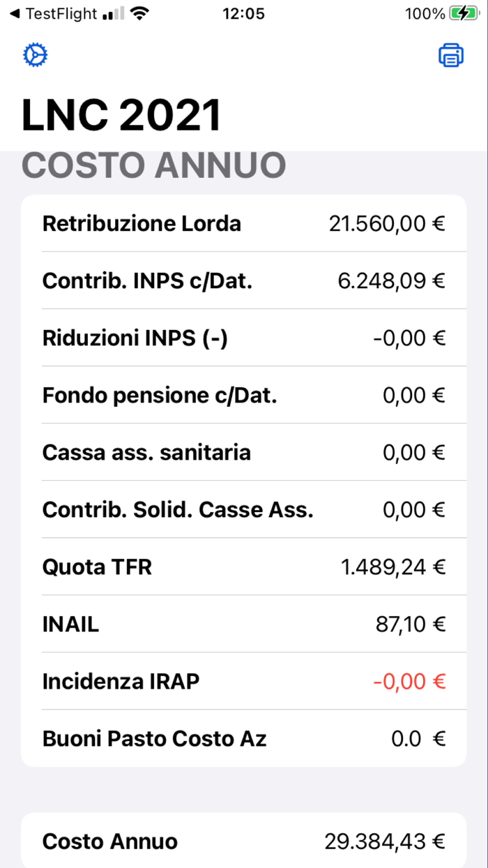Image resolution: width=488 pixels, height=868 pixels.
Task: Tap the cellular signal bars
Action: pyautogui.click(x=113, y=14)
